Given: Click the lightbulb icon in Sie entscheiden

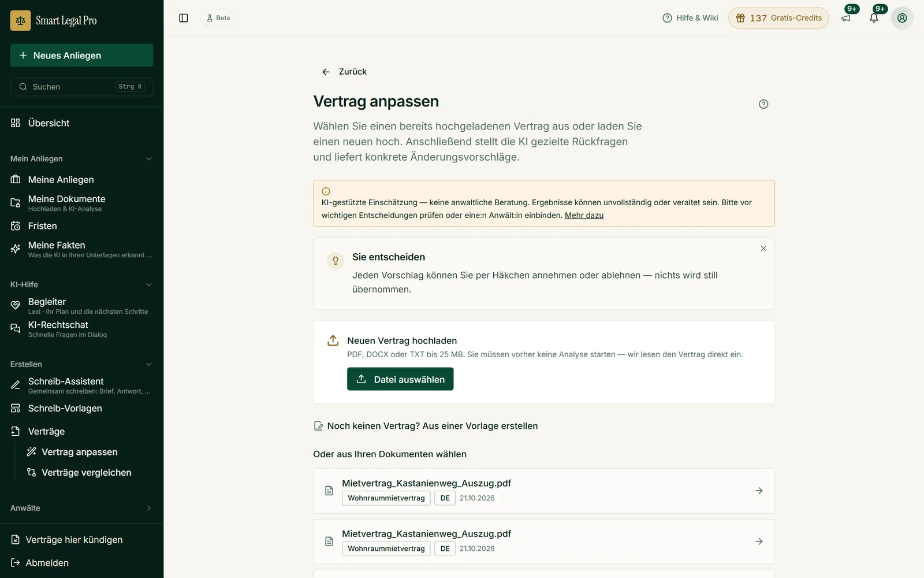Looking at the screenshot, I should pos(336,261).
